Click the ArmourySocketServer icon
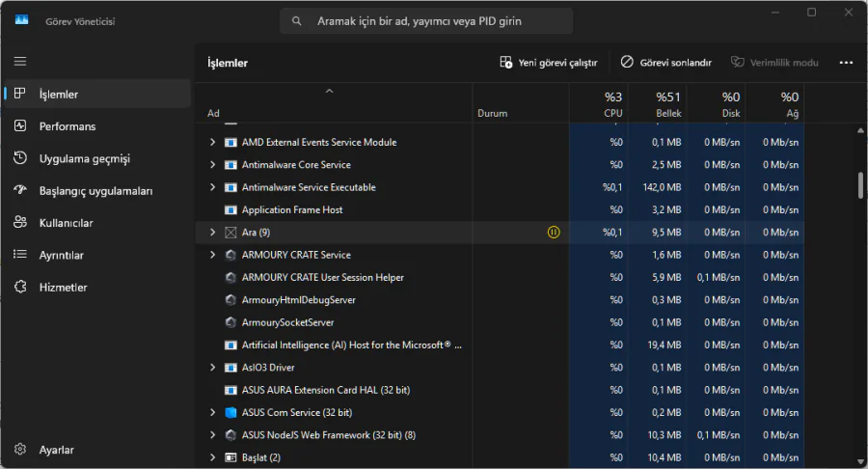The image size is (868, 469). pyautogui.click(x=231, y=322)
